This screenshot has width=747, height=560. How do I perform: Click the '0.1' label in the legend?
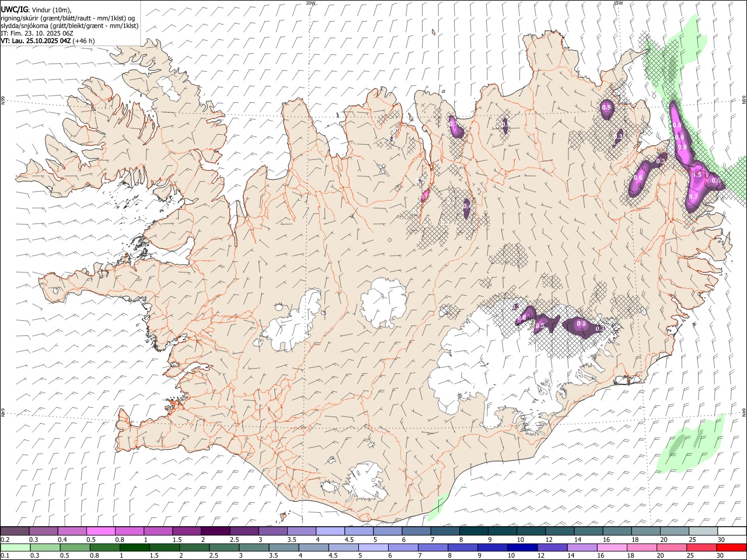click(x=5, y=556)
